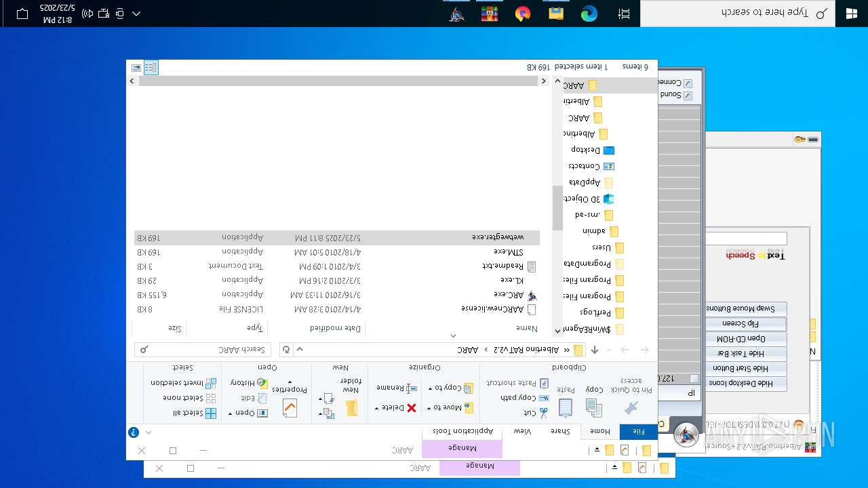Collapse the ribbon with the chevron
Viewport: 868px width, 488px height.
point(149,432)
